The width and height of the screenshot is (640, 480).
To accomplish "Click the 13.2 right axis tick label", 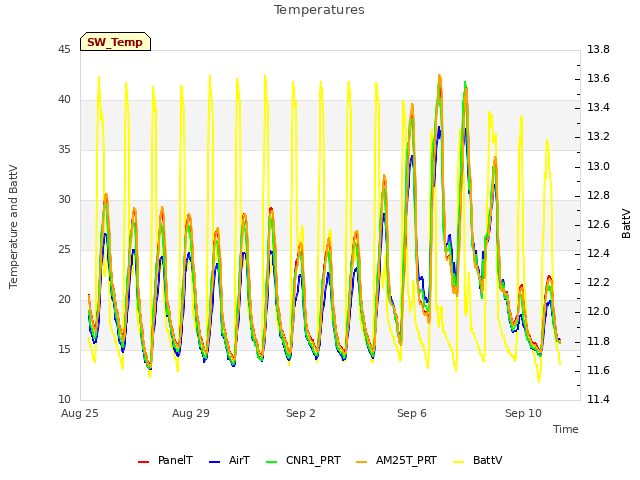I will pos(598,137).
